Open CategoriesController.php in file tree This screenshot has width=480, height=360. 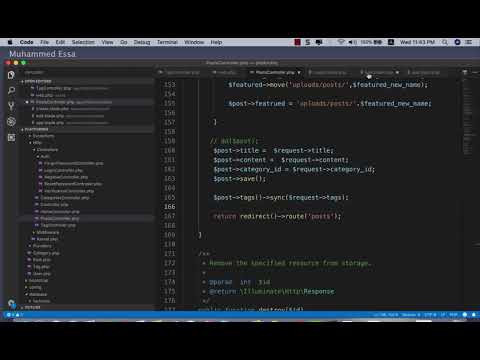62,198
